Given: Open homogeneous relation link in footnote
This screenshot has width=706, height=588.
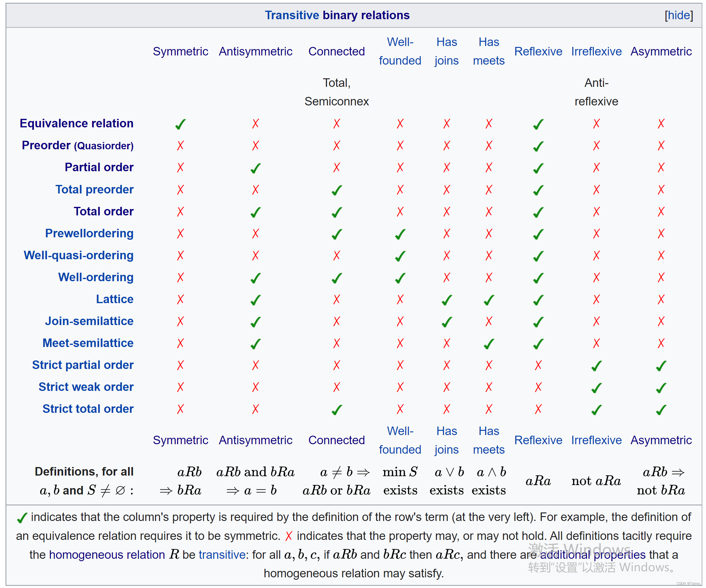Looking at the screenshot, I should (x=107, y=554).
